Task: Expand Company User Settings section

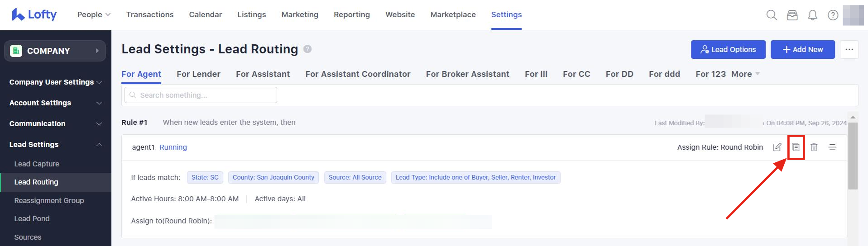Action: pos(55,82)
